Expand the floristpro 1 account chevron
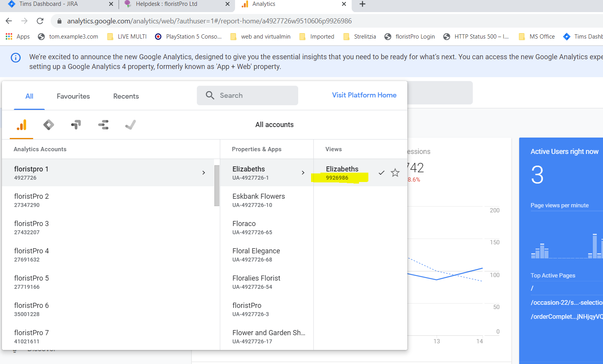This screenshot has width=603, height=364. pos(203,173)
